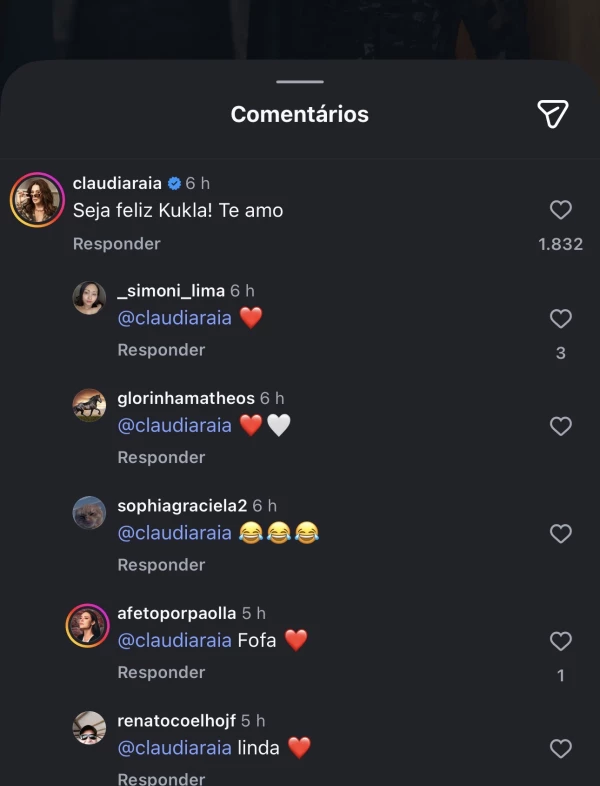Like claudiaraia's comment with the heart

[561, 210]
